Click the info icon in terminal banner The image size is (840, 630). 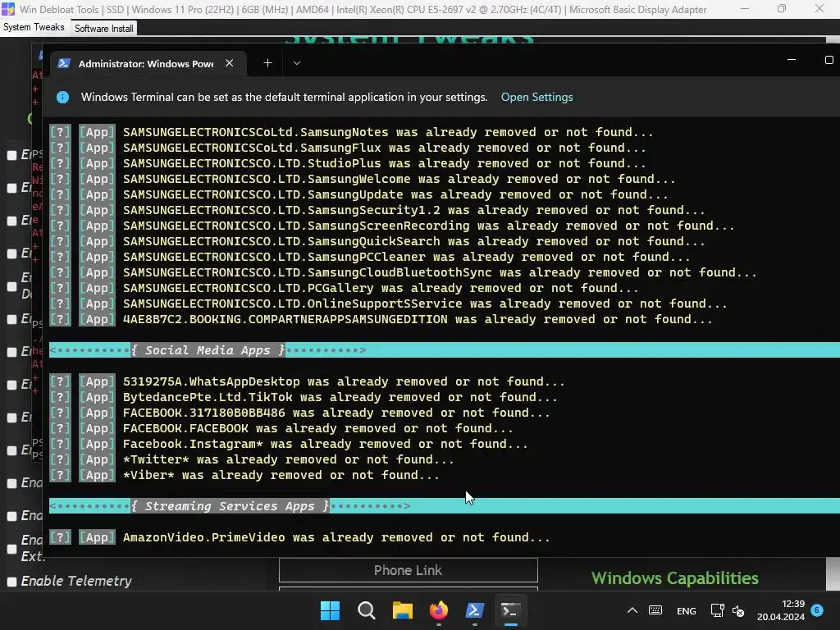tap(62, 97)
